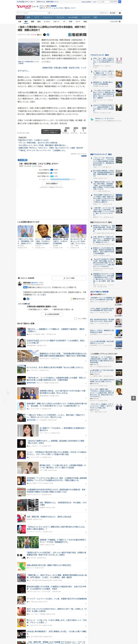Image resolution: width=138 pixels, height=644 pixels.
Task: Open article 住民「爆発音がした」大阪府営住宅火災
Action: [x=63, y=504]
